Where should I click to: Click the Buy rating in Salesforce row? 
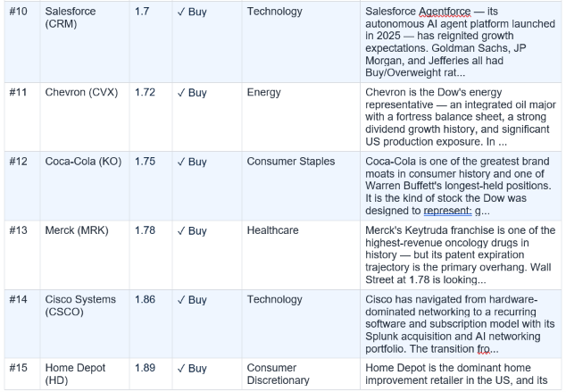click(192, 12)
